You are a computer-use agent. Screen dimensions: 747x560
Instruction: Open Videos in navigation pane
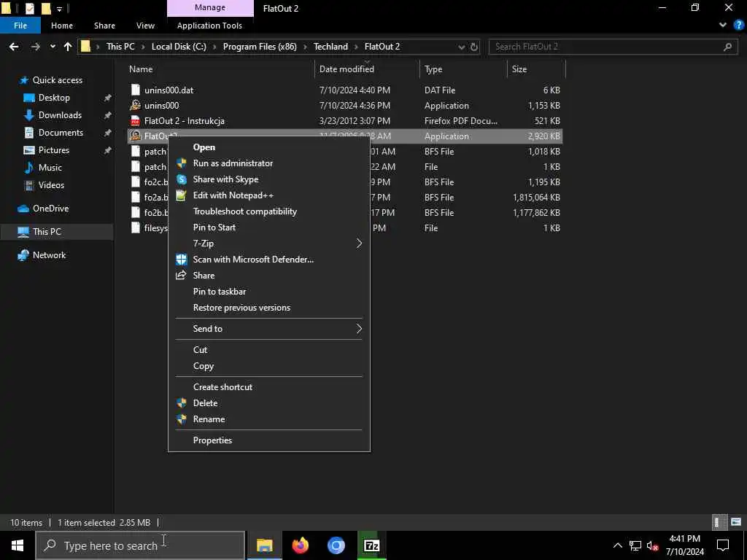coord(51,185)
